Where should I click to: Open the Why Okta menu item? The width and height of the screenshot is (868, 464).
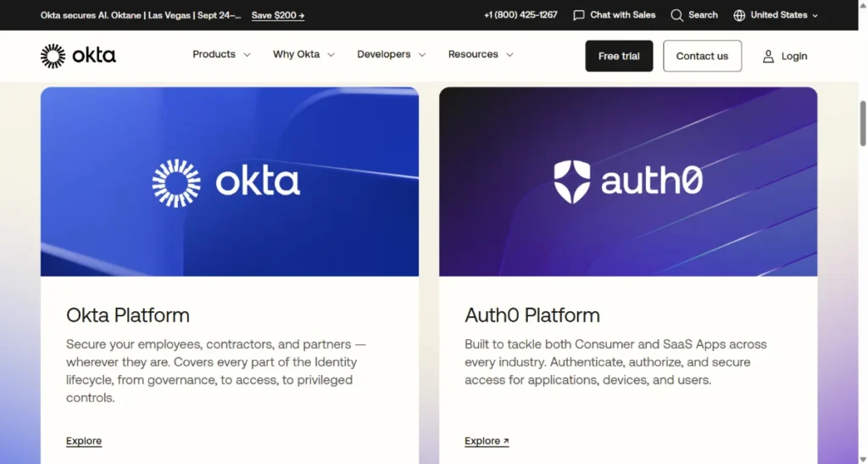296,54
